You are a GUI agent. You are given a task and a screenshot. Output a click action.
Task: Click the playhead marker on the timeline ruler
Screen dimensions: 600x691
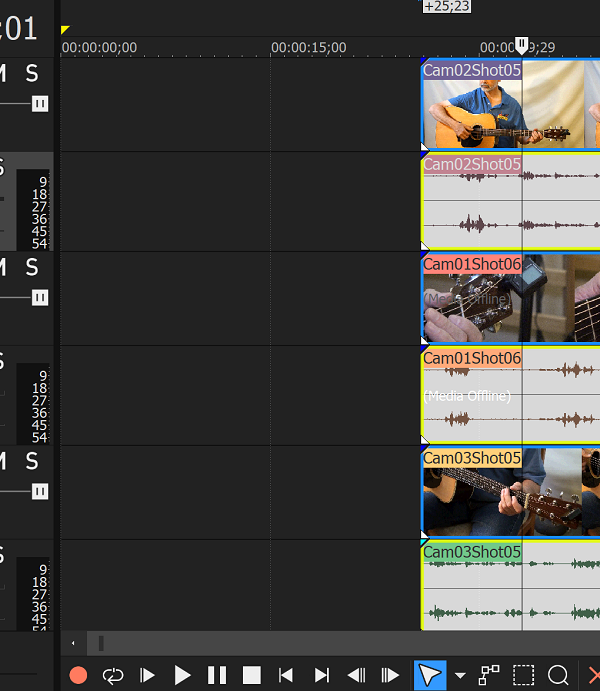521,46
